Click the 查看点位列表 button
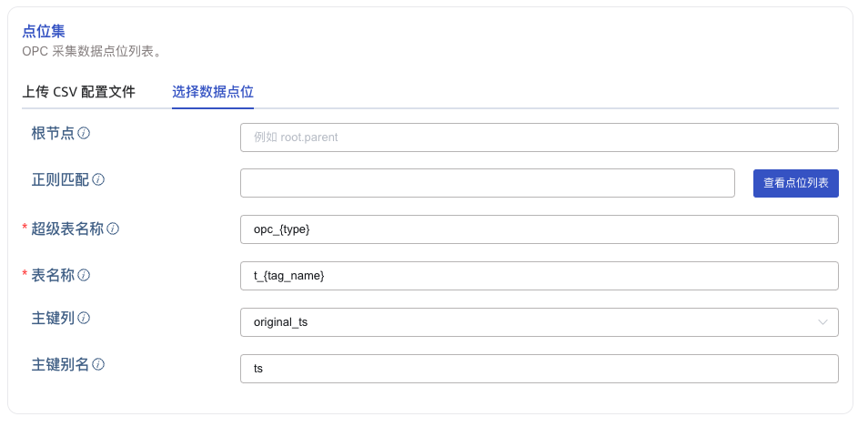The height and width of the screenshot is (427, 868). [x=795, y=183]
